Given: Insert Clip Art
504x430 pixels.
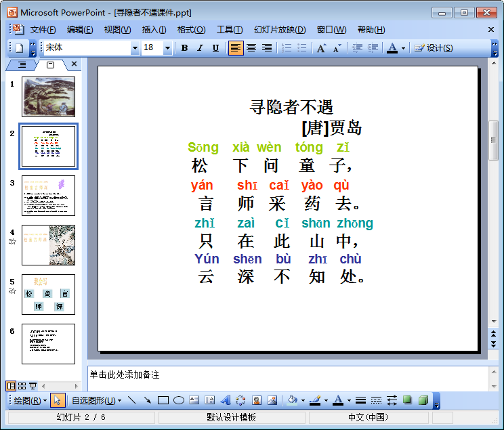Looking at the screenshot, I should (257, 400).
